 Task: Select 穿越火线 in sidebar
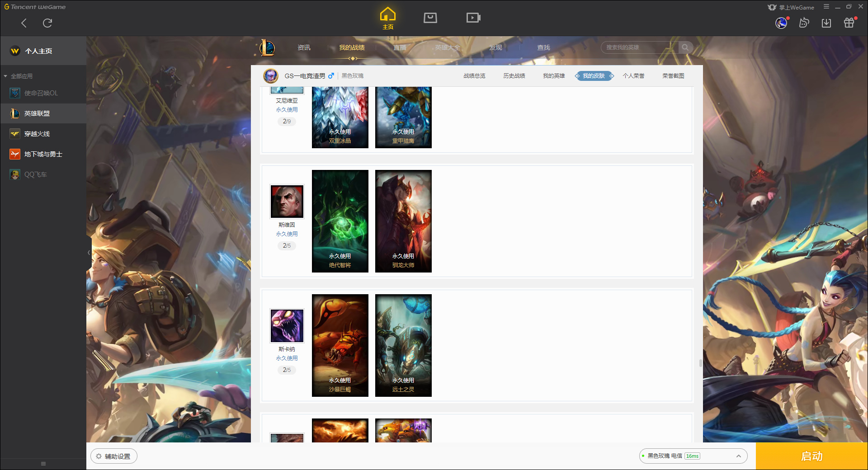point(43,134)
